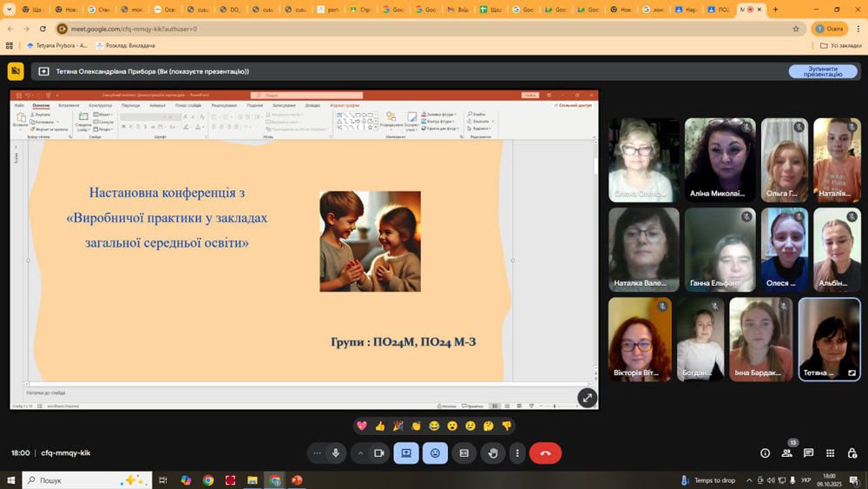
Task: Open the chat with everyone panel
Action: tap(808, 453)
